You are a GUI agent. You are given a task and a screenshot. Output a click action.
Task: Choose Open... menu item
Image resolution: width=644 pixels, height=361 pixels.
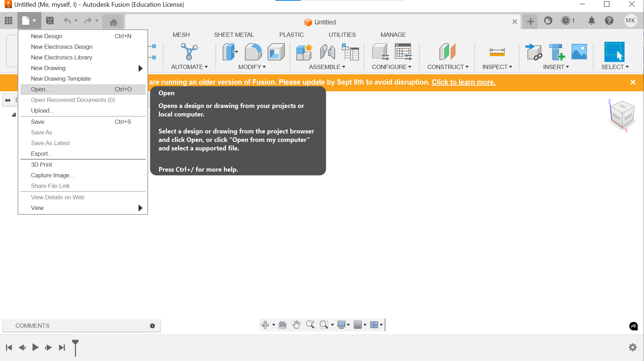coord(83,89)
